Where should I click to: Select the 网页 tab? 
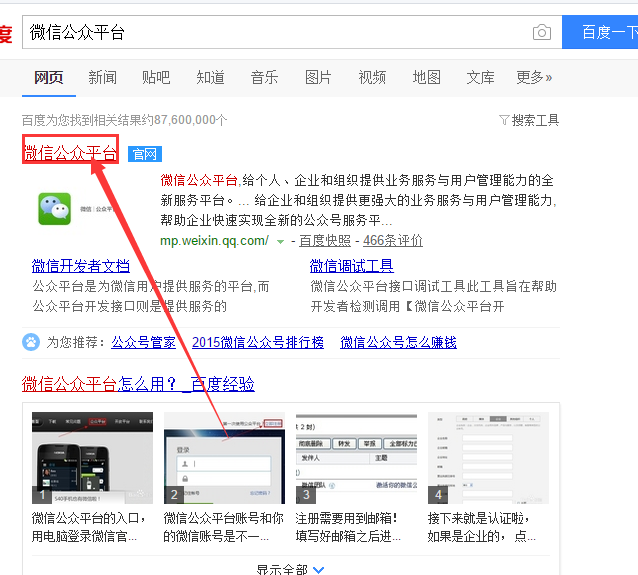(x=49, y=77)
